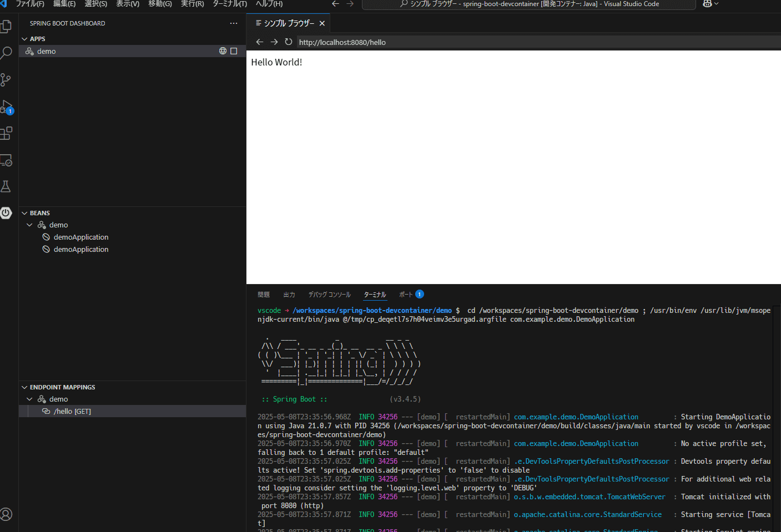781x532 pixels.
Task: Open the Explorer view in the activity bar
Action: [7, 25]
